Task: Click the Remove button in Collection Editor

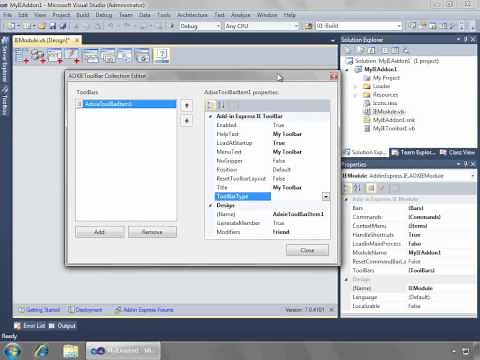Action: tap(152, 232)
